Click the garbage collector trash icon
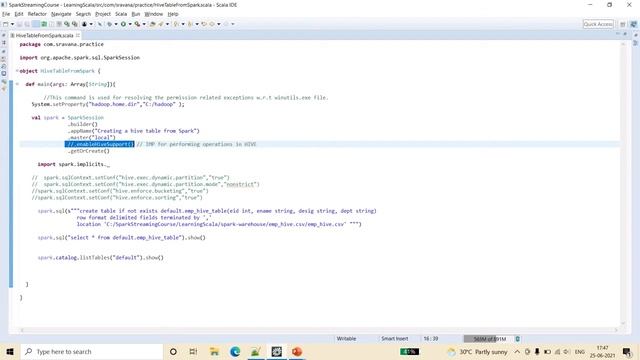The height and width of the screenshot is (360, 640). [518, 339]
